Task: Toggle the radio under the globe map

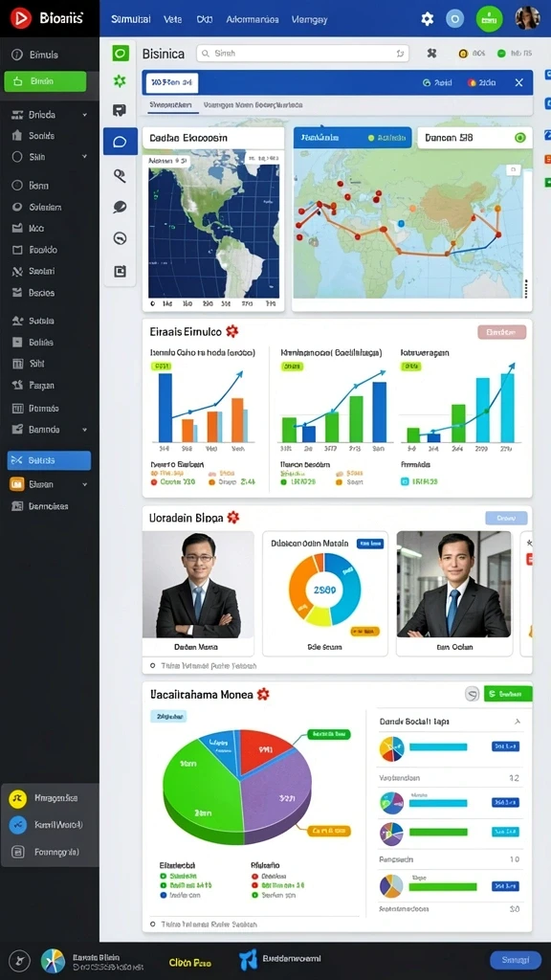Action: click(x=153, y=304)
